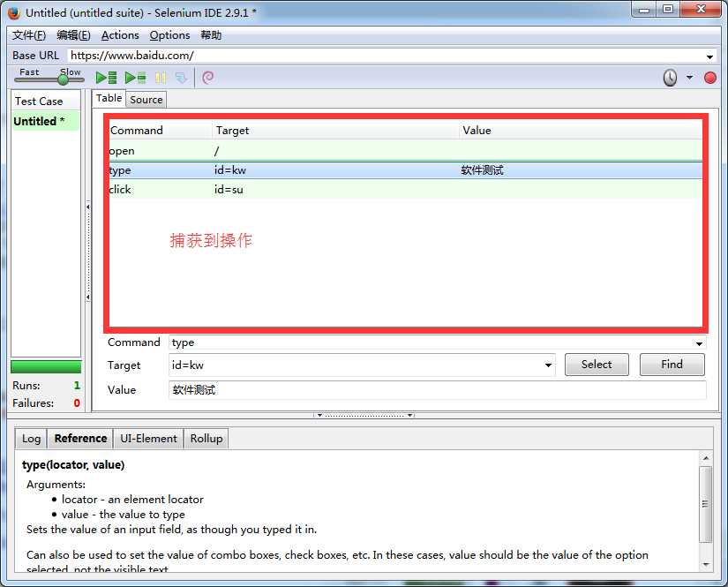Select the Reference tab
The height and width of the screenshot is (587, 728).
pos(80,439)
